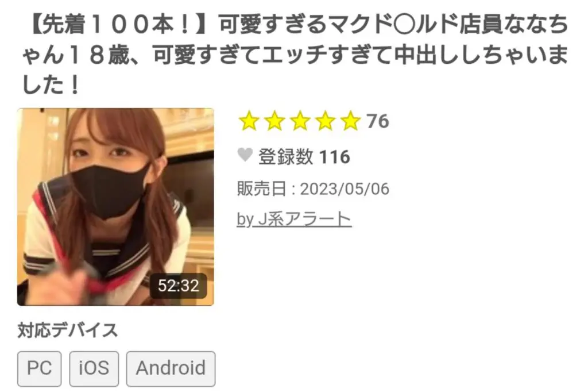The height and width of the screenshot is (392, 588).
Task: Select the PC device tag
Action: point(40,368)
